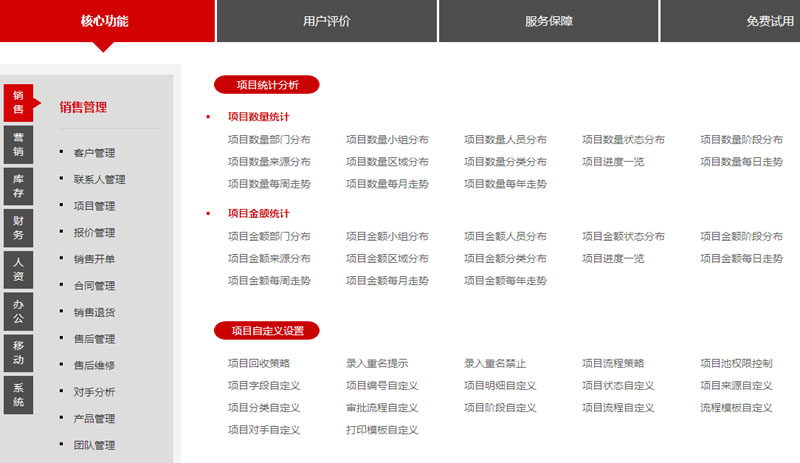The image size is (800, 463).
Task: Switch to 财务 sidebar category
Action: click(x=18, y=227)
